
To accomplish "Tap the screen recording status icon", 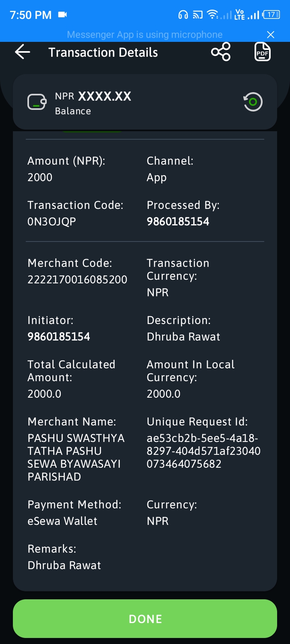I will click(x=62, y=15).
